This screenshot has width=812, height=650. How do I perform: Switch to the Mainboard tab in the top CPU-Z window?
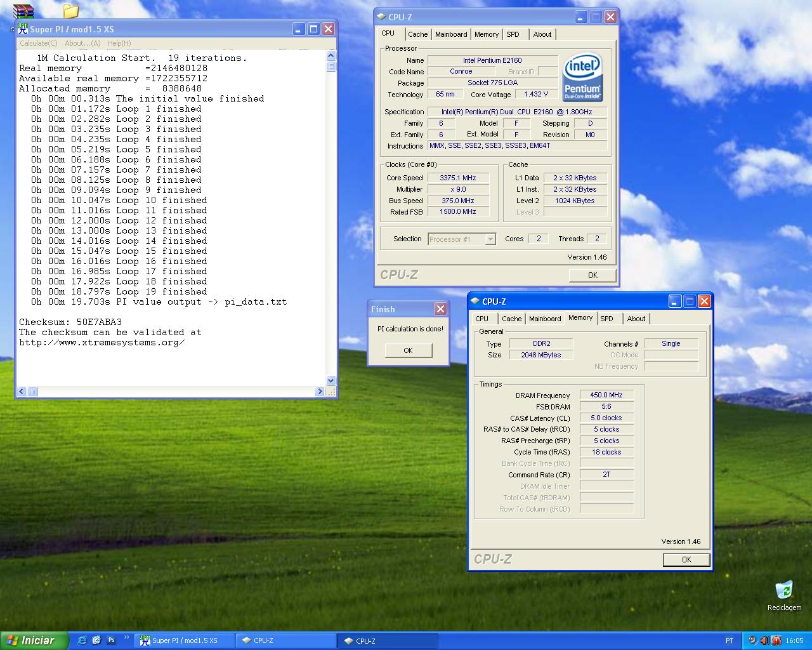point(451,34)
